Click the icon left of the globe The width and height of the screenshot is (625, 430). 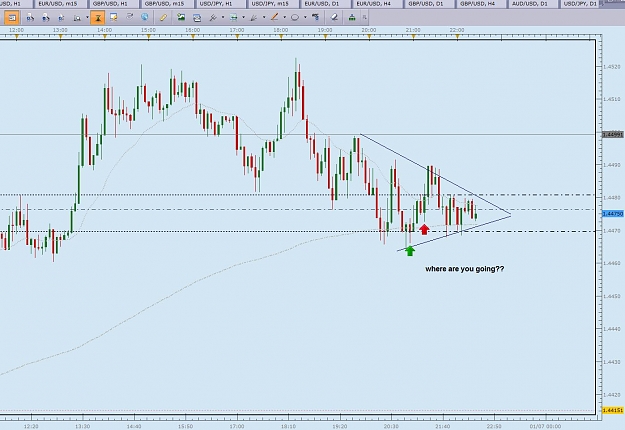[130, 17]
